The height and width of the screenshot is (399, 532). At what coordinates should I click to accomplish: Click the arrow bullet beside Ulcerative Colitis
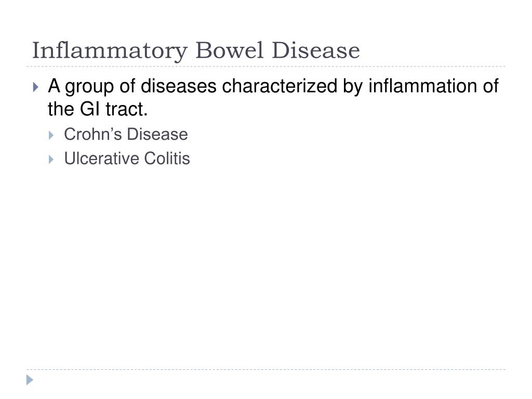[x=51, y=159]
